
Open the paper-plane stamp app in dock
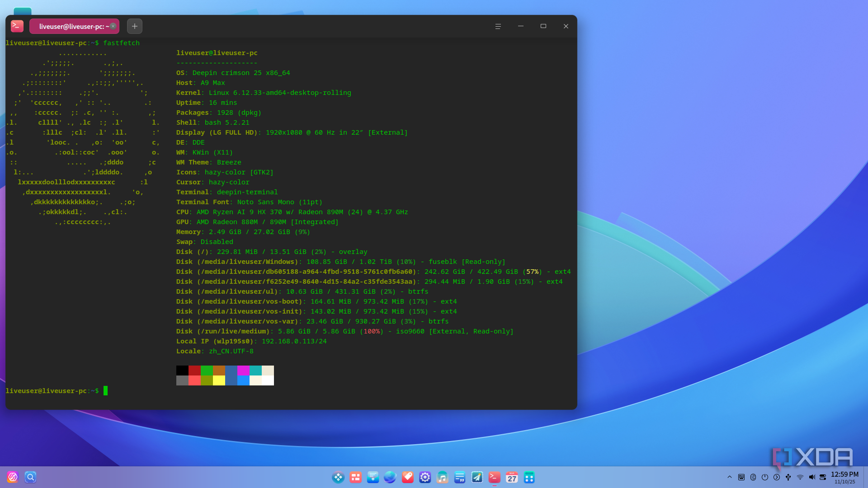click(x=477, y=477)
